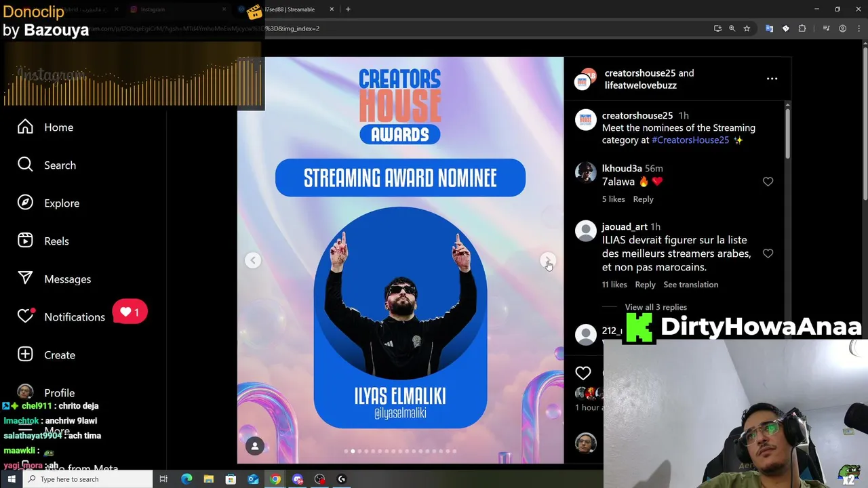Image resolution: width=868 pixels, height=488 pixels.
Task: Click lkhoud3a's comment avatar
Action: (x=585, y=173)
